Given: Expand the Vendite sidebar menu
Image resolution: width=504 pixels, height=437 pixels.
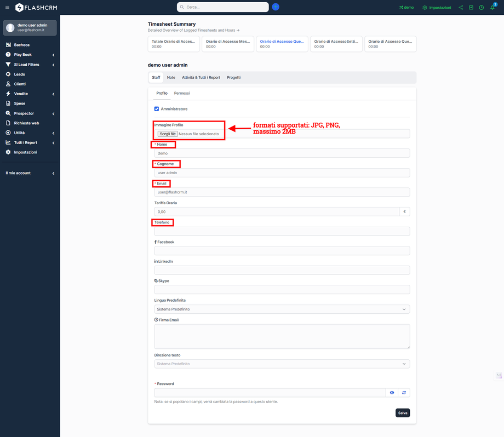Looking at the screenshot, I should tap(30, 94).
